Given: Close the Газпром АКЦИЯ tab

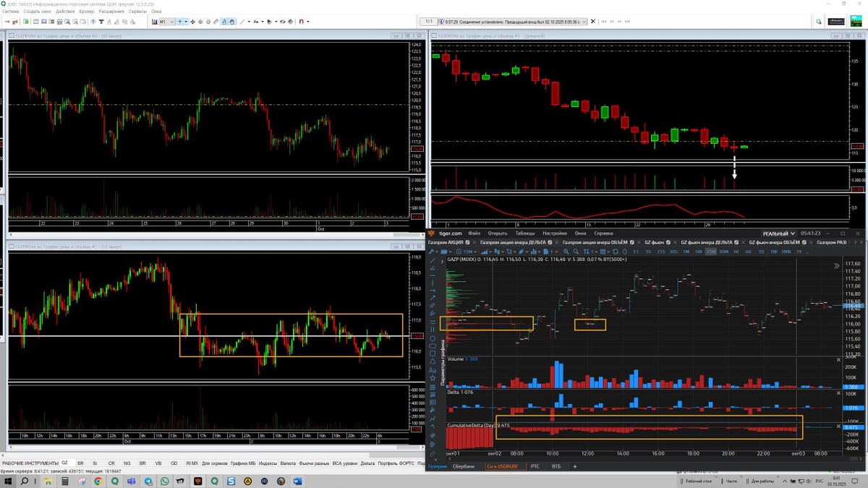Looking at the screenshot, I should [x=475, y=242].
